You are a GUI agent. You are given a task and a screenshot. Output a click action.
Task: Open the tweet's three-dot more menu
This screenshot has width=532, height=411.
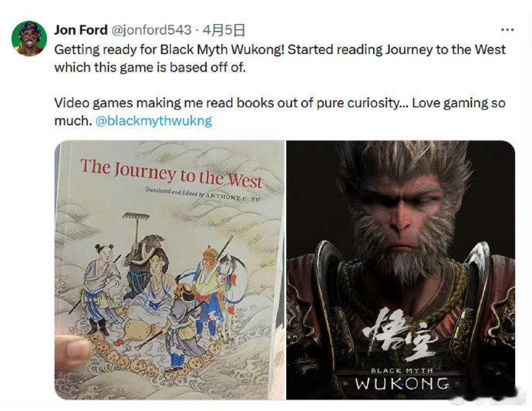click(x=507, y=30)
